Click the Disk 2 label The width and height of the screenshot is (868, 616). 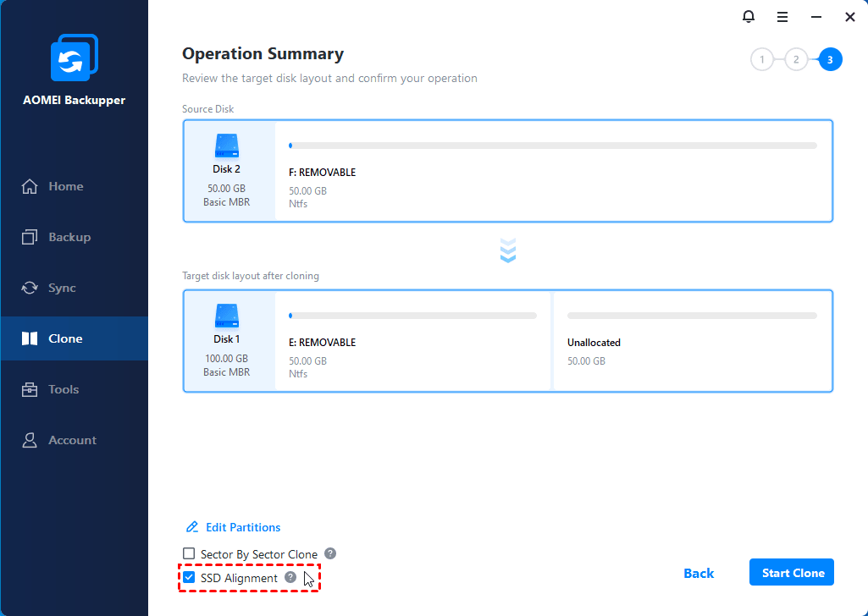pos(226,169)
